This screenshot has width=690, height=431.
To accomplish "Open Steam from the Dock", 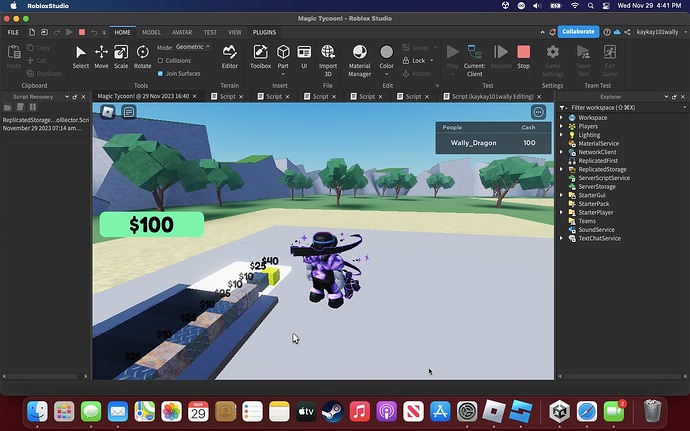I will pos(332,412).
